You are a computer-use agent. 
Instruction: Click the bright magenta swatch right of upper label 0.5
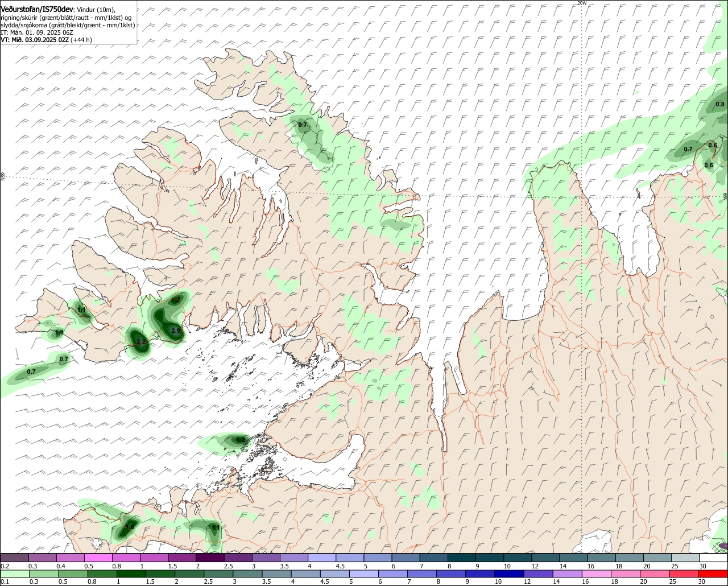pyautogui.click(x=98, y=558)
